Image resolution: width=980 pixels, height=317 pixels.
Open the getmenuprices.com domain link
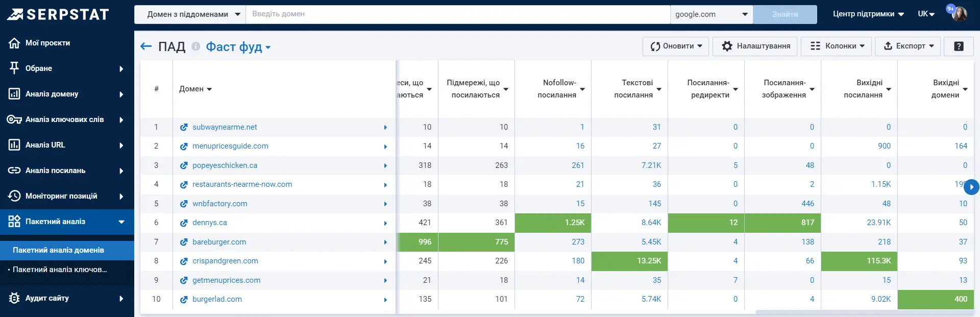point(226,280)
